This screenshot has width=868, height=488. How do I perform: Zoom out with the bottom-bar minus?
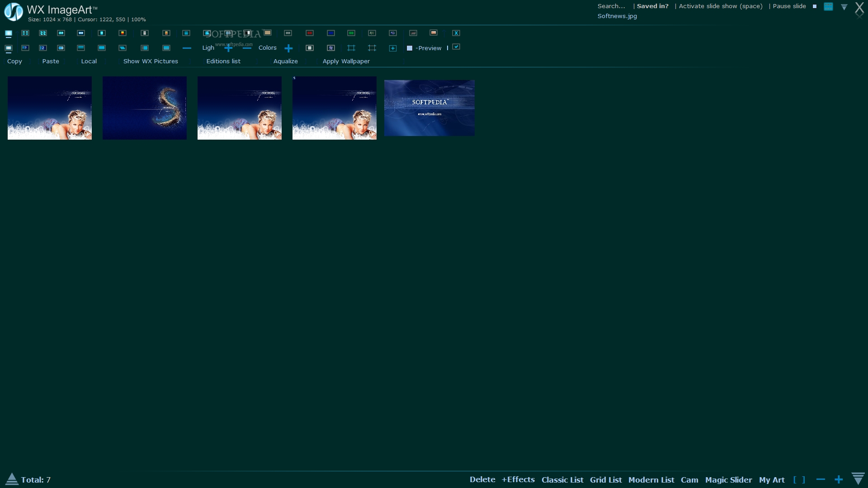(821, 479)
